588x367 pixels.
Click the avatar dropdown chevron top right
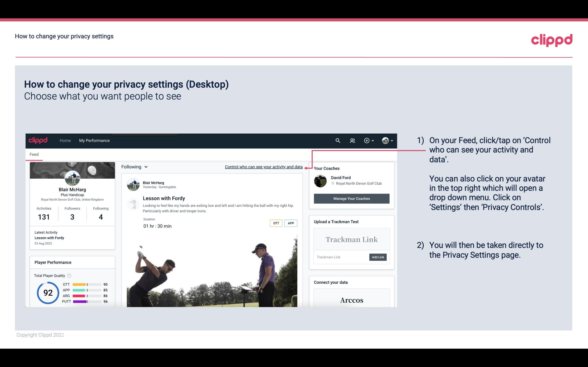click(390, 140)
